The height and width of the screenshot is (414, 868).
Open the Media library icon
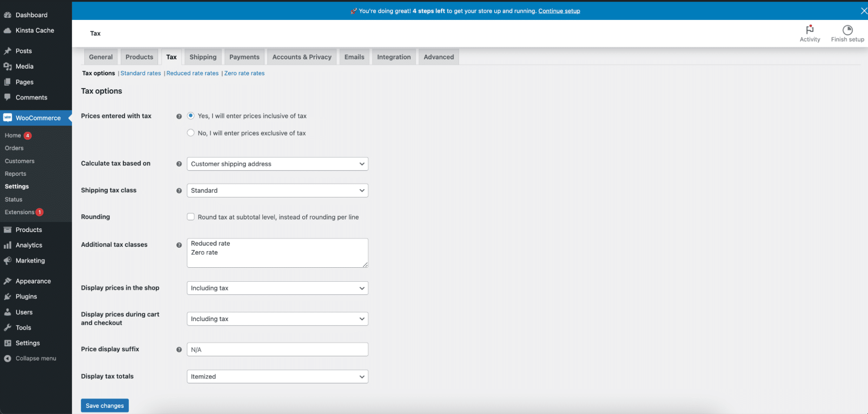pyautogui.click(x=8, y=66)
